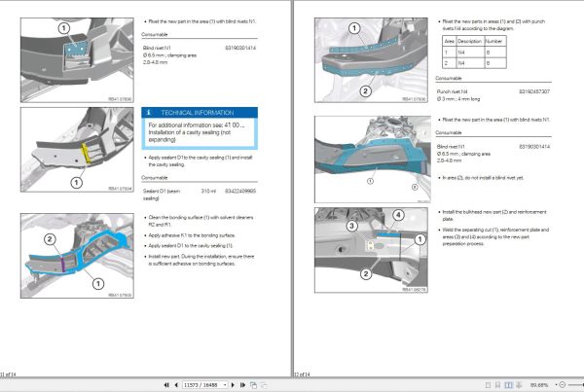Jump to the last page

242,385
